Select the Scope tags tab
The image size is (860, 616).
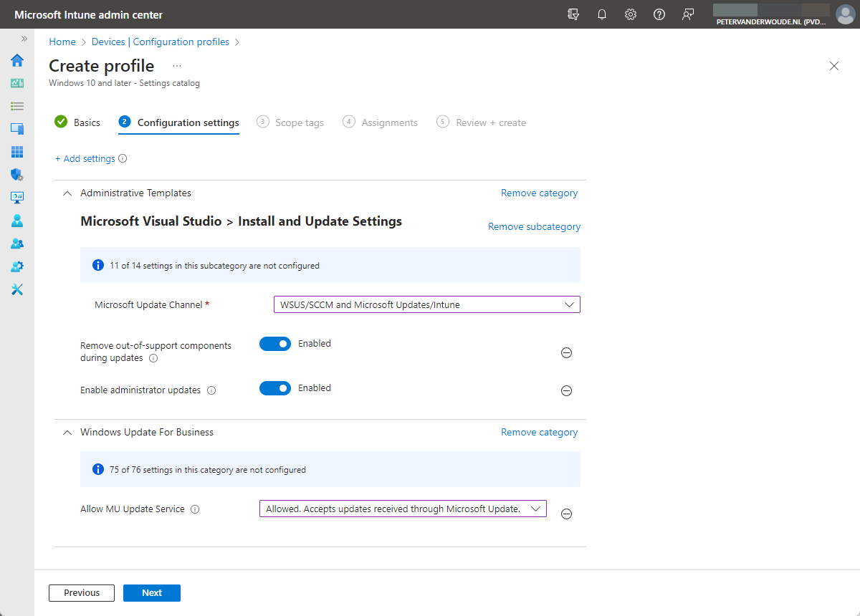click(299, 122)
